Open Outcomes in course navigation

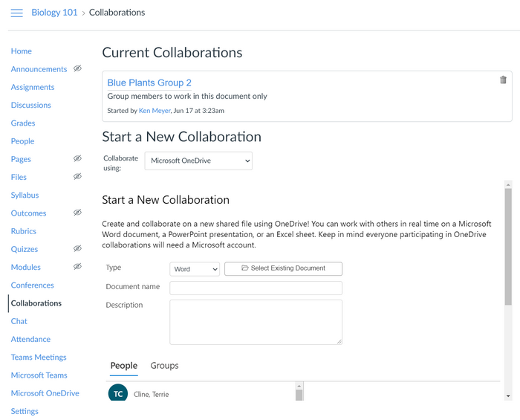pos(28,213)
